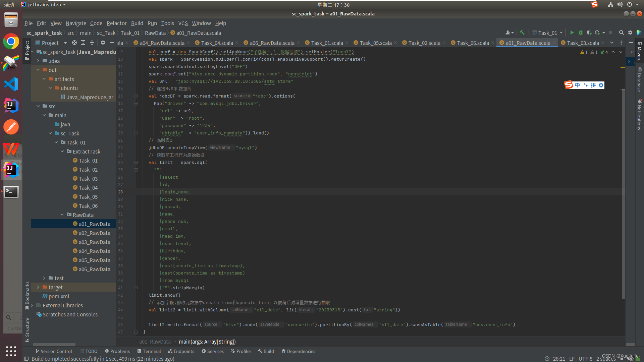Open the Maven tool window

(x=639, y=50)
